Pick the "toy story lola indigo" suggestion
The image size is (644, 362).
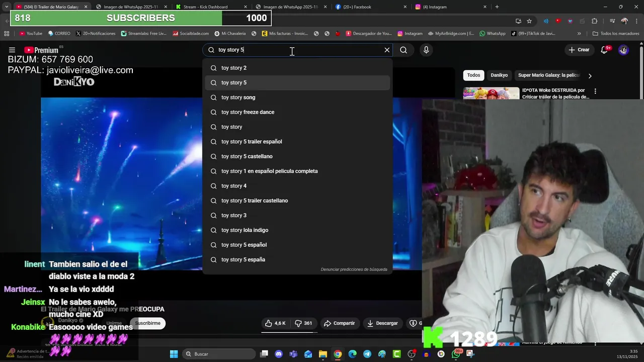point(297,230)
